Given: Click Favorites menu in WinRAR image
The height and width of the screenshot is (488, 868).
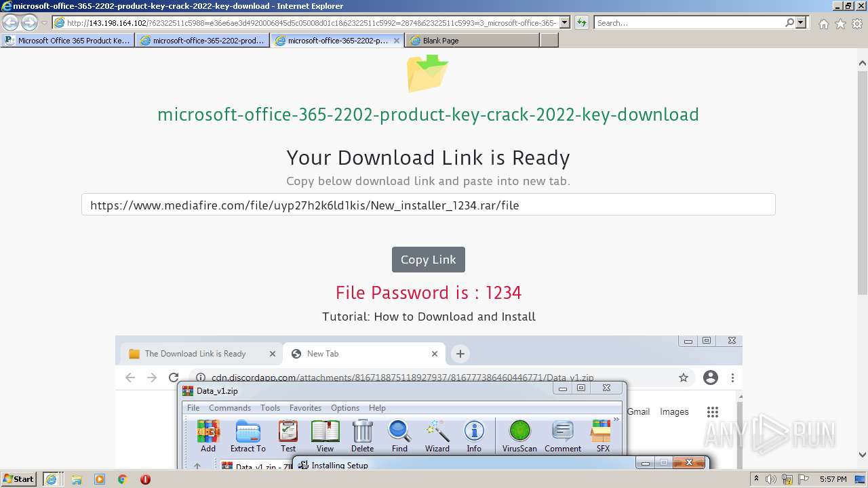Looking at the screenshot, I should (305, 408).
